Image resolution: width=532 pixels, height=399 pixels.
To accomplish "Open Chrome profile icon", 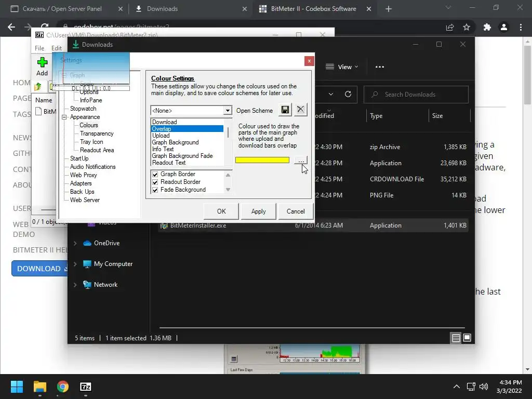I will point(504,28).
